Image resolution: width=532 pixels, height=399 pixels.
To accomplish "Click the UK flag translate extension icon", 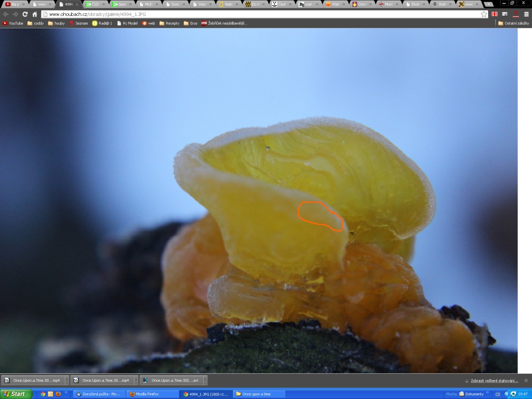I will click(x=494, y=14).
